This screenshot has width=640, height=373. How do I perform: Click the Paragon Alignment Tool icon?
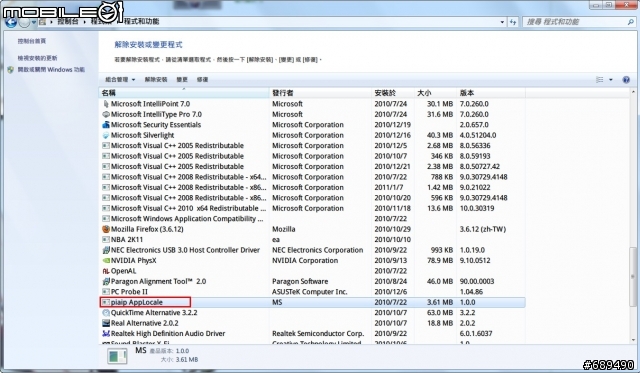point(106,282)
